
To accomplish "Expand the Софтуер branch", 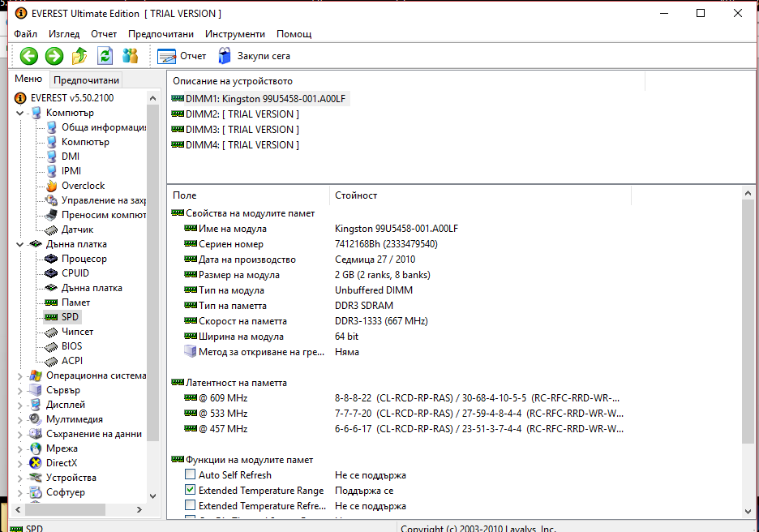I will click(19, 493).
